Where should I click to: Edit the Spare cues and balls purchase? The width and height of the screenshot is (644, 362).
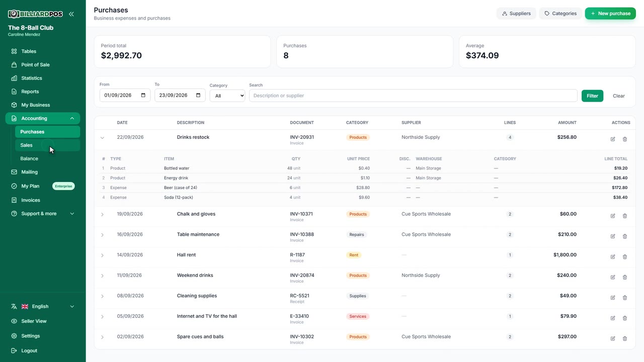[x=613, y=338]
